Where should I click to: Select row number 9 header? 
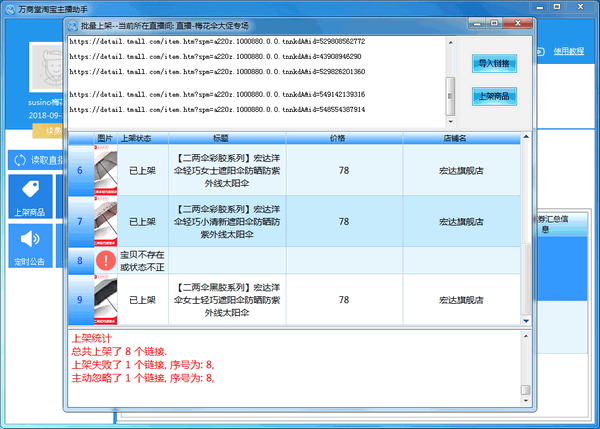tap(81, 300)
